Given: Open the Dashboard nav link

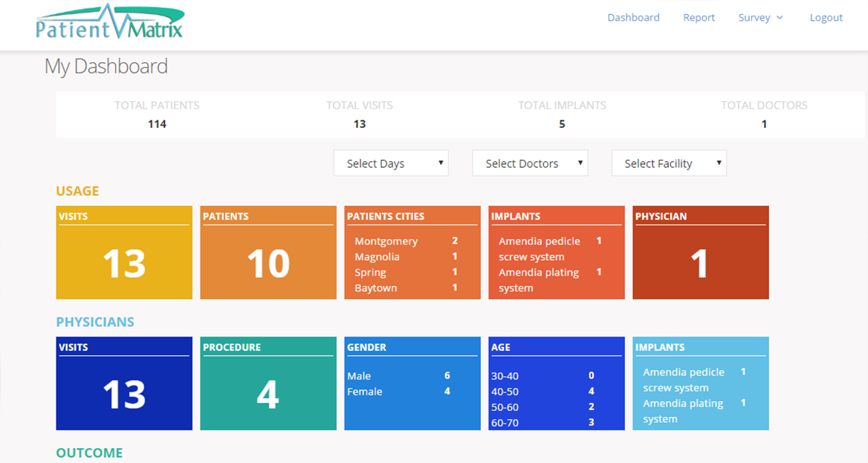Looking at the screenshot, I should click(x=633, y=18).
